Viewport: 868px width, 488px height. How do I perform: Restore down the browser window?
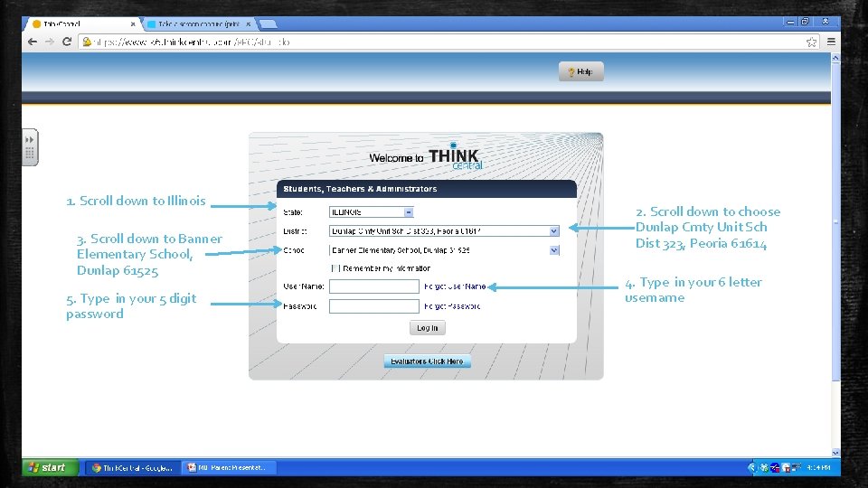pos(805,22)
